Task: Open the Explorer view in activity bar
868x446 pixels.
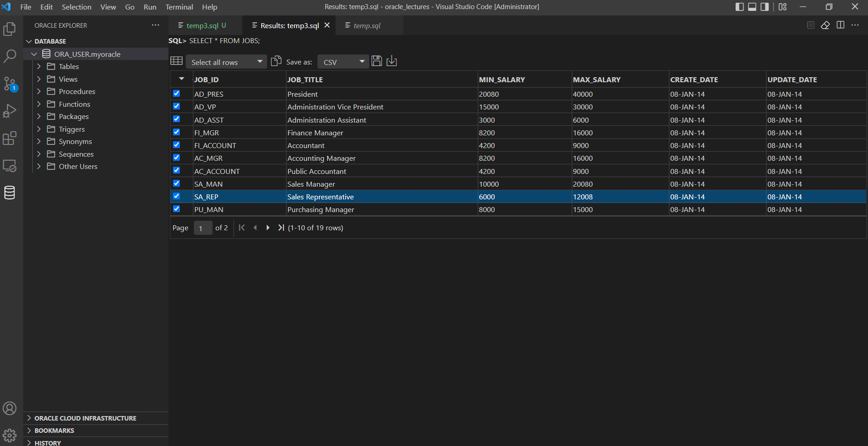Action: 10,30
